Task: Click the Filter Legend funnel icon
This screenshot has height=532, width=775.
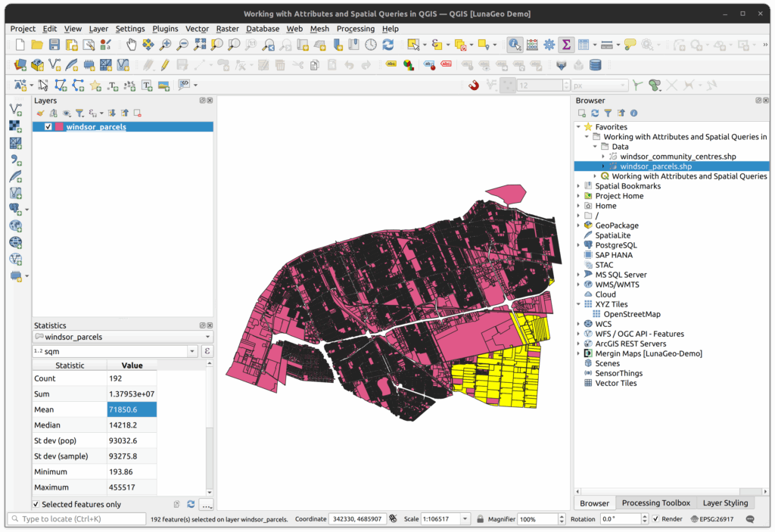Action: (78, 114)
